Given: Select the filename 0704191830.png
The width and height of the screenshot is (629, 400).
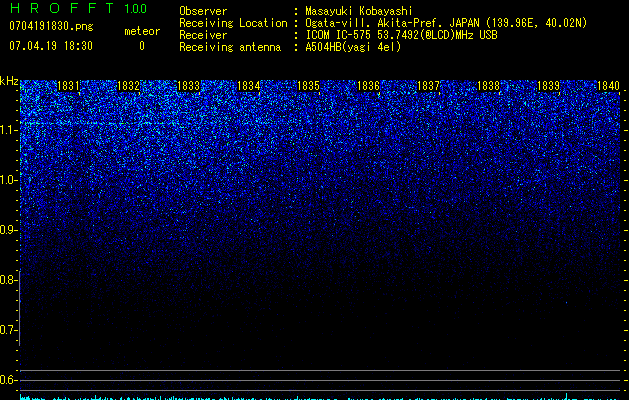Looking at the screenshot, I should [51, 27].
